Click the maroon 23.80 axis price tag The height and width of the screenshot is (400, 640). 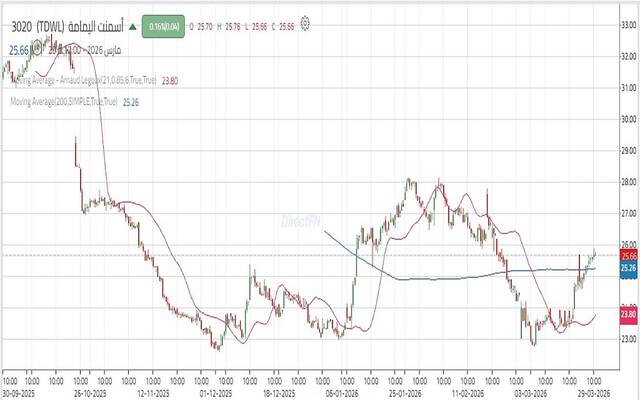click(629, 315)
